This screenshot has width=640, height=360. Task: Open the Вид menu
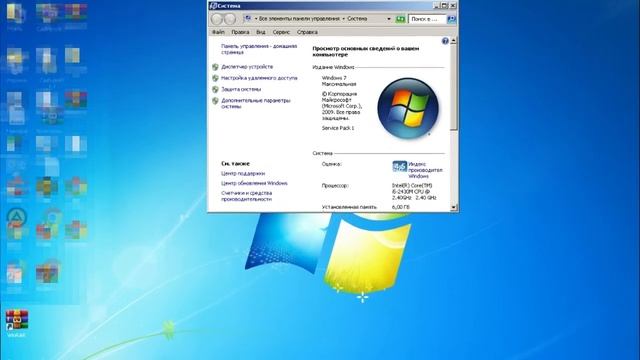pos(261,32)
